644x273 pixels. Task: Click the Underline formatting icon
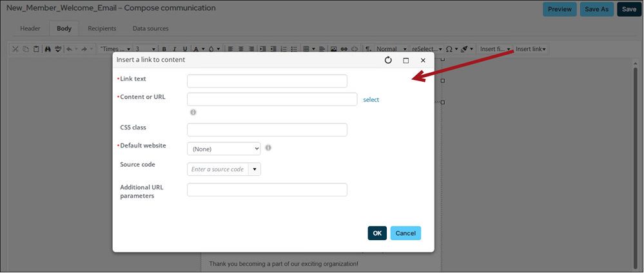click(x=185, y=49)
